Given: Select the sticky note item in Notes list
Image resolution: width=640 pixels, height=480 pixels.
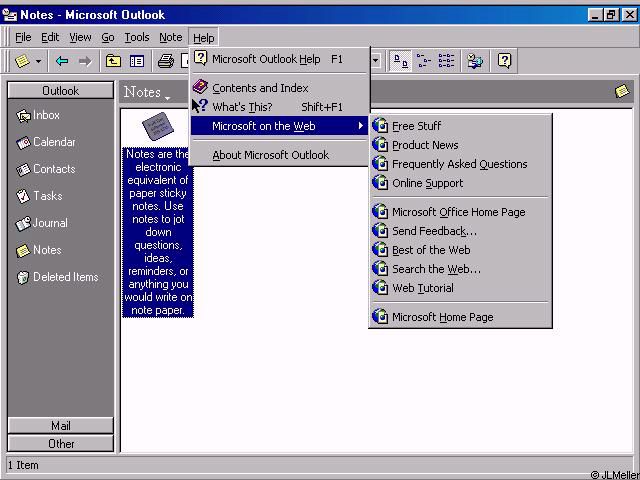Looking at the screenshot, I should (157, 127).
